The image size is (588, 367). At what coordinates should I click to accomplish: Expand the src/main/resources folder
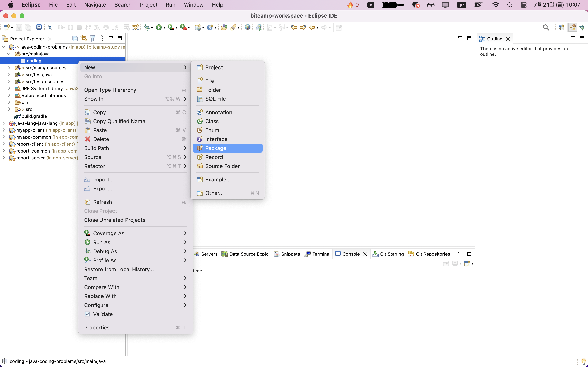tap(9, 68)
